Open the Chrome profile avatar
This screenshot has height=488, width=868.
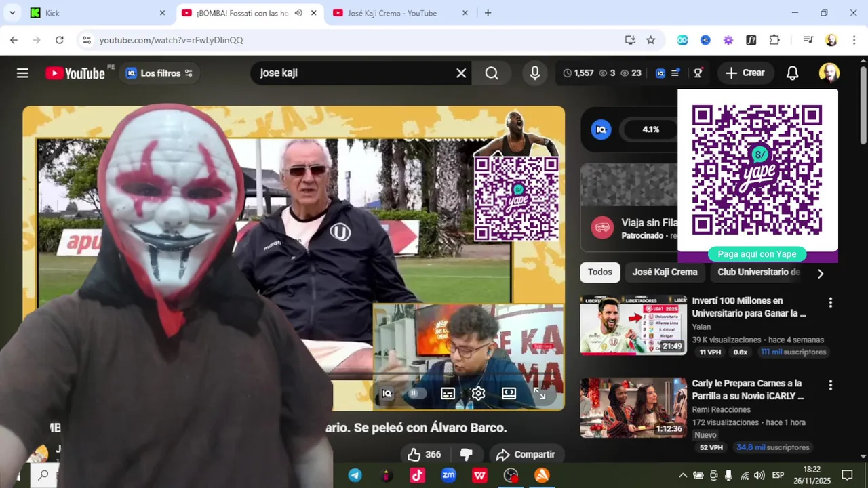tap(831, 40)
